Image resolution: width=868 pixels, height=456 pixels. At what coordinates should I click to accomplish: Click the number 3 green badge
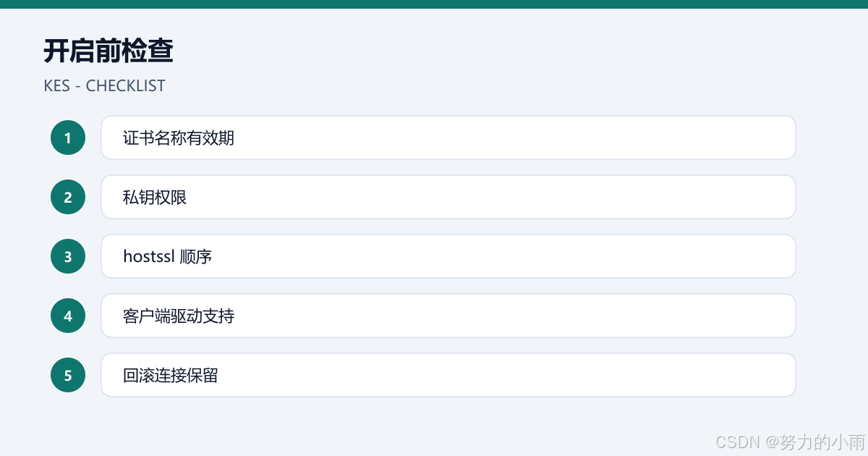click(x=68, y=256)
